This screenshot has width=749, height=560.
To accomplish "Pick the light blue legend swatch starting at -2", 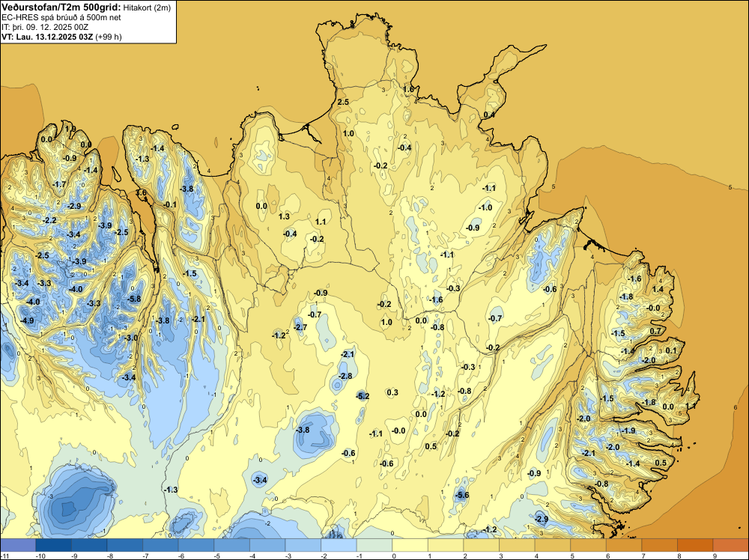I will click(339, 545).
